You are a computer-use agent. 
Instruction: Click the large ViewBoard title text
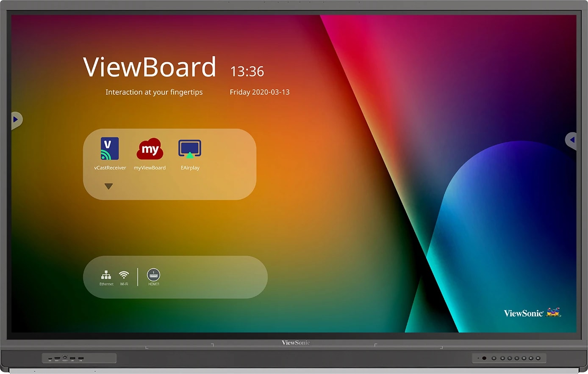click(x=150, y=67)
